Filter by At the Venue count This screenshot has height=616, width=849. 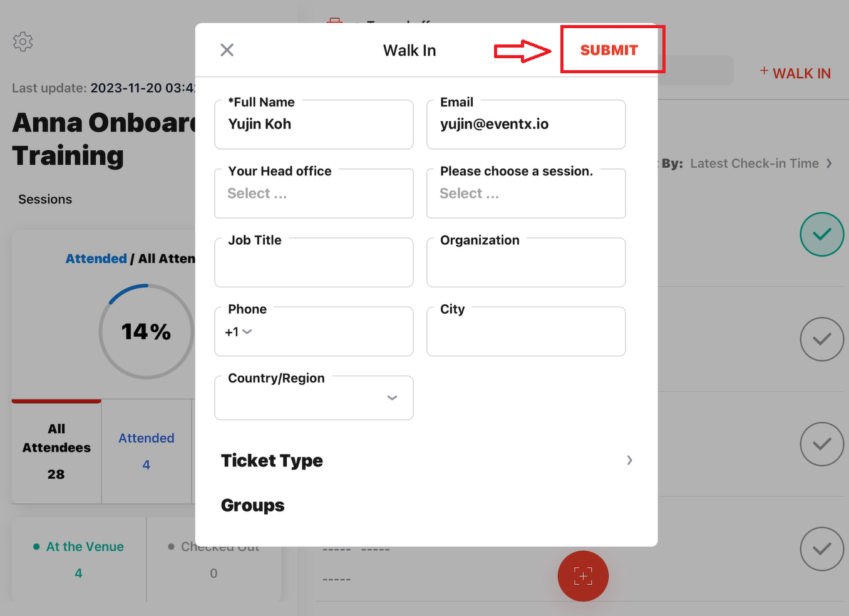tap(79, 559)
